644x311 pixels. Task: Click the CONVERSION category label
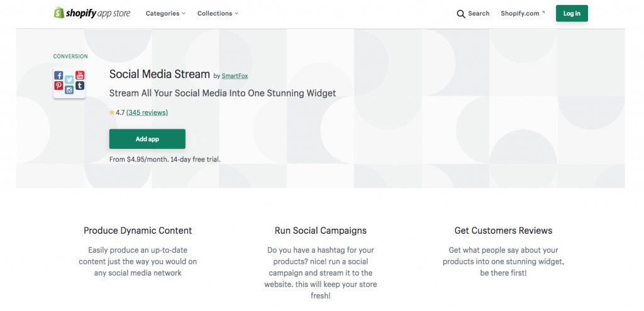70,57
